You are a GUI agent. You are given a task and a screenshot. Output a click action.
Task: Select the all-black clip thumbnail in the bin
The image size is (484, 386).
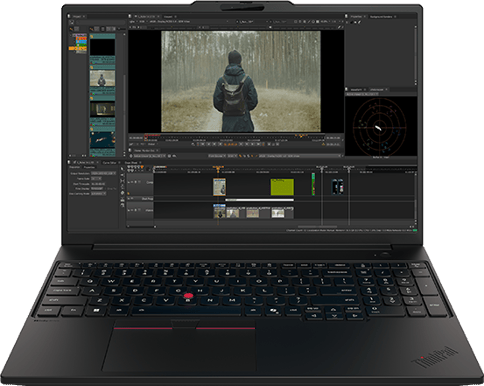pos(102,47)
